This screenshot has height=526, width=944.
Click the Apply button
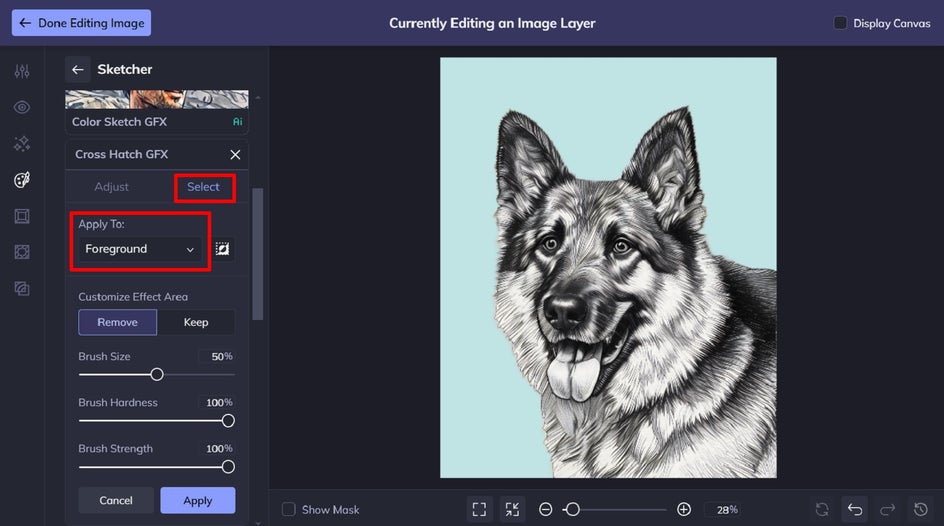click(197, 501)
